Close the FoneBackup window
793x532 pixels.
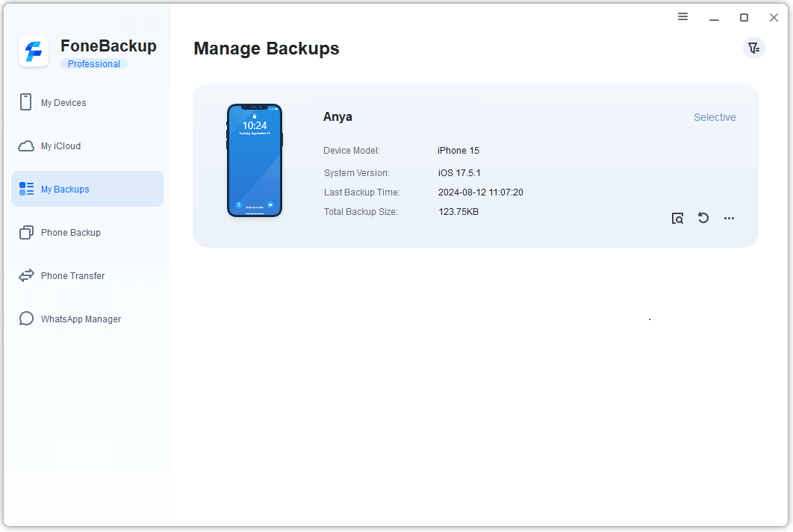coord(774,18)
